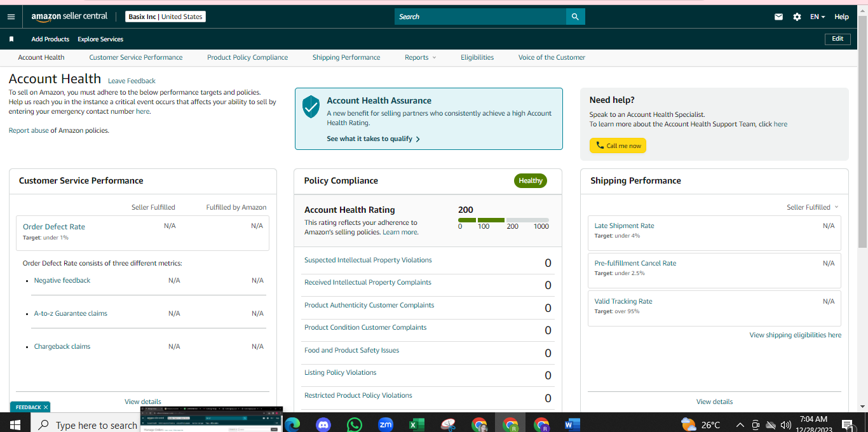Click Add Products in the bookmark bar
The image size is (868, 432).
(50, 39)
